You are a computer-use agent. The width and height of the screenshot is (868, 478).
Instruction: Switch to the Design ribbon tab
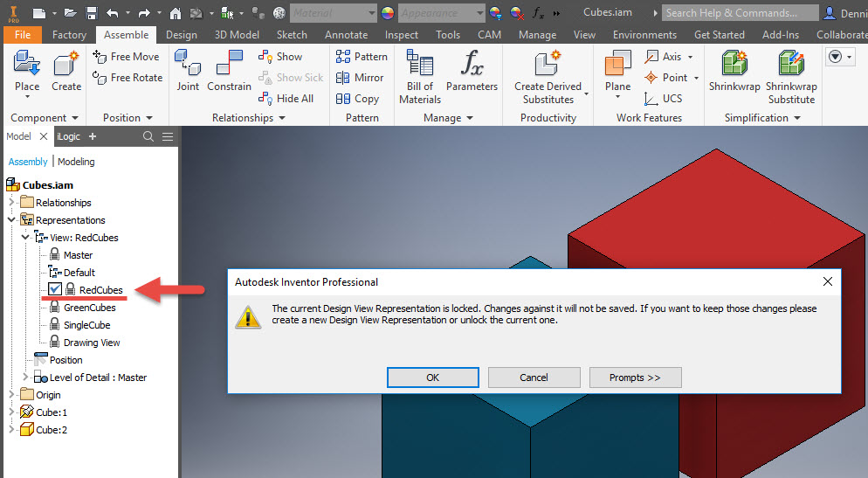coord(181,35)
